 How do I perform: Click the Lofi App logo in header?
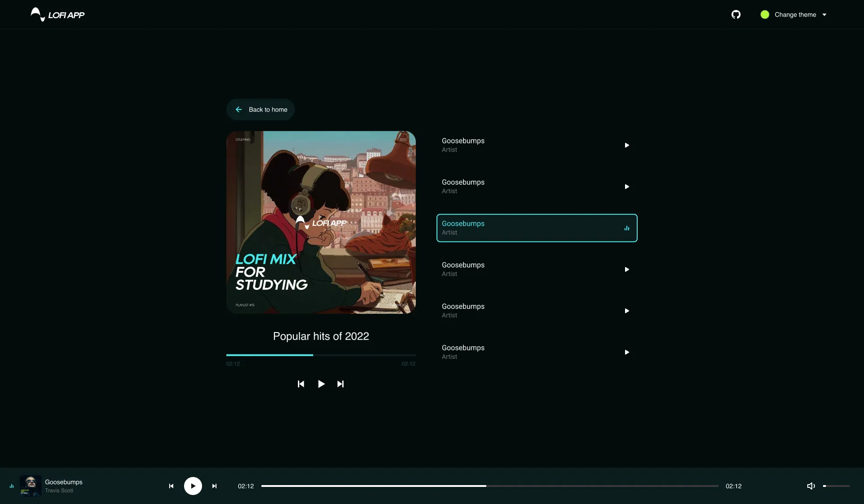[58, 14]
